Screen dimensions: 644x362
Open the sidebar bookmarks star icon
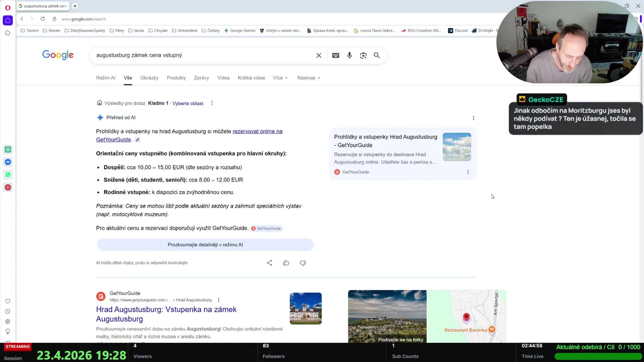coord(8,33)
